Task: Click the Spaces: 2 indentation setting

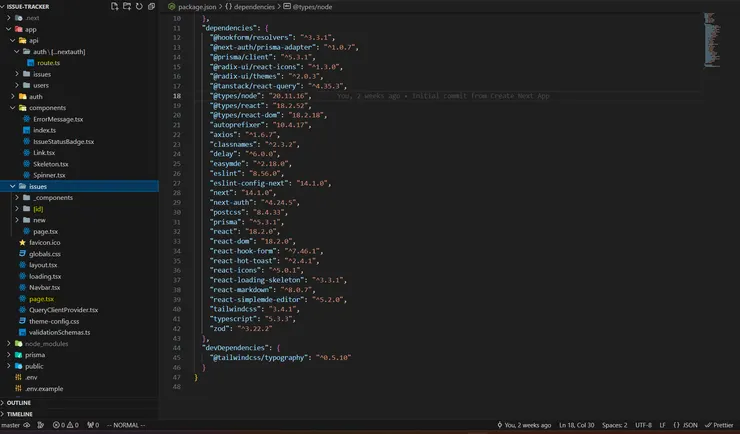Action: 616,425
